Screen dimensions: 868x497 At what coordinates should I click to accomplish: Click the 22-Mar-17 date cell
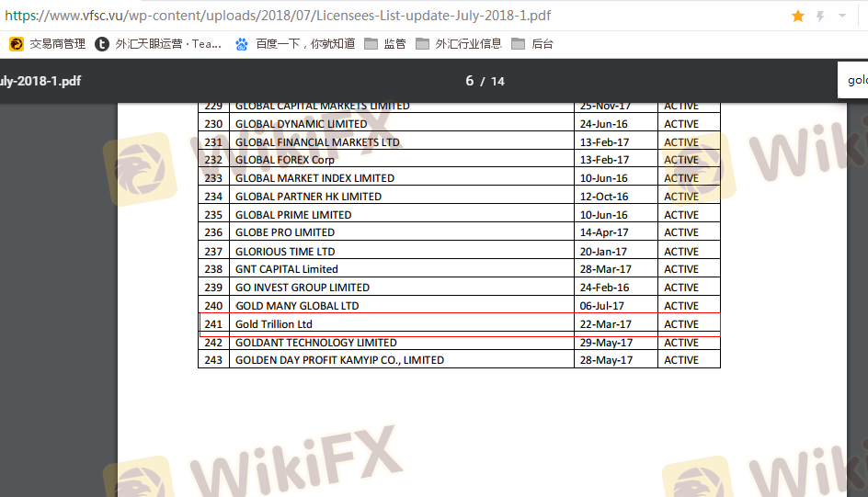pos(605,324)
